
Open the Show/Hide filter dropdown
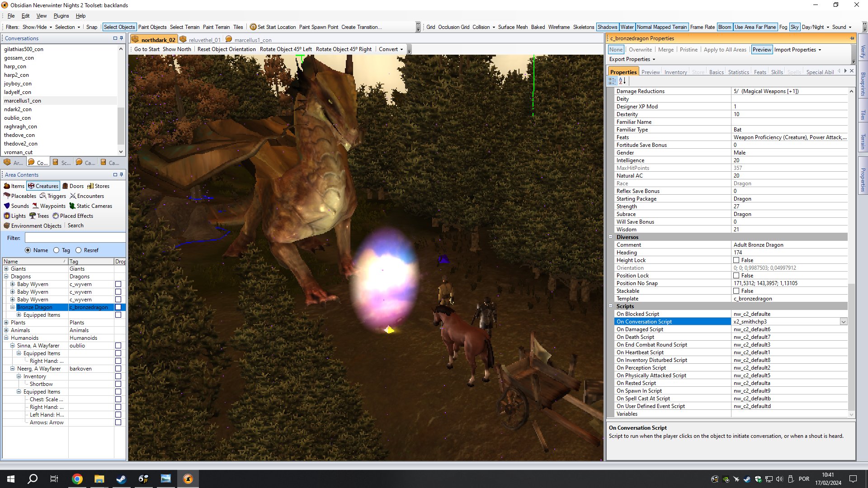point(37,27)
